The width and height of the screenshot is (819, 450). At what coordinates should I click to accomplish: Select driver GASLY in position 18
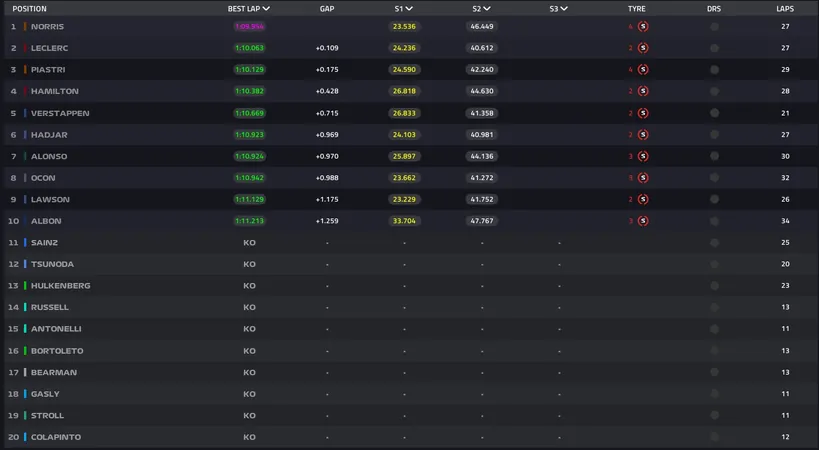pos(45,394)
